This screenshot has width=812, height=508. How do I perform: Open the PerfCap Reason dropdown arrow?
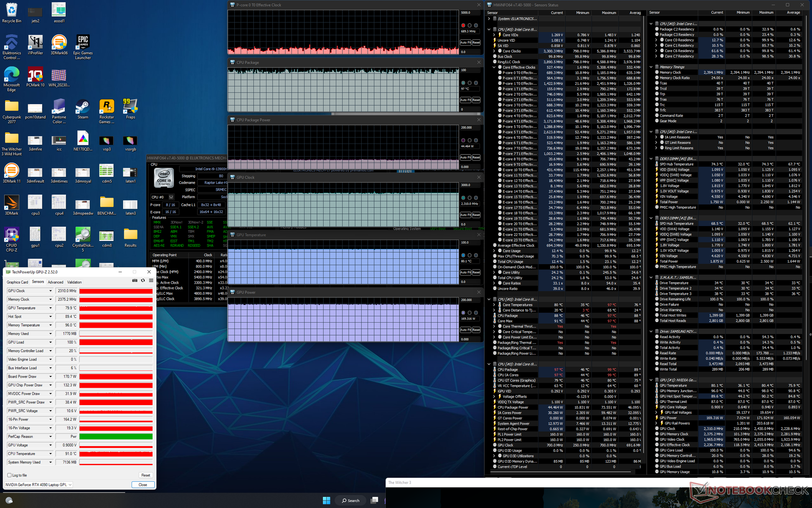pyautogui.click(x=51, y=436)
